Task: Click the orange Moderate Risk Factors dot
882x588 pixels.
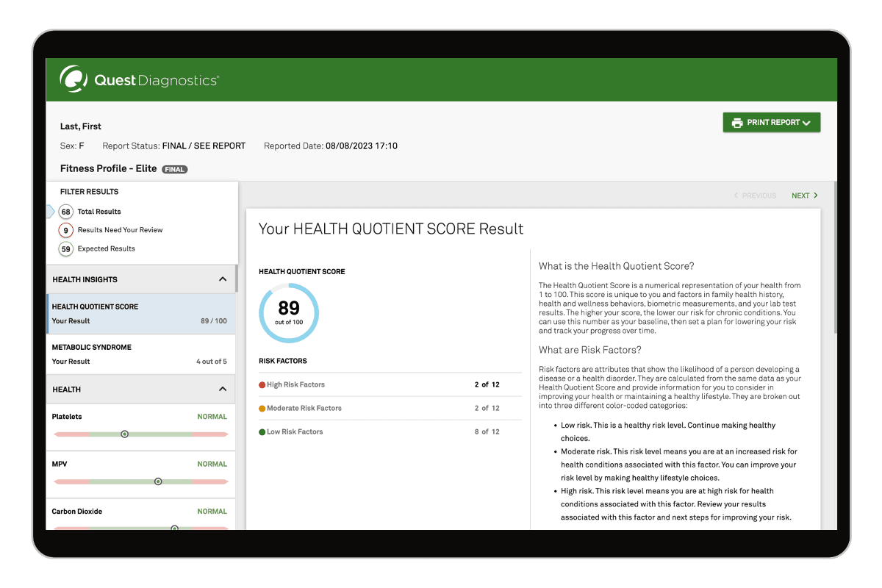Action: click(262, 408)
